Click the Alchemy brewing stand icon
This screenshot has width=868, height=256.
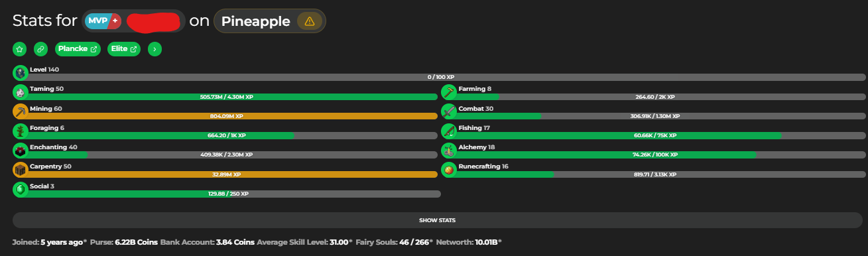pyautogui.click(x=449, y=151)
